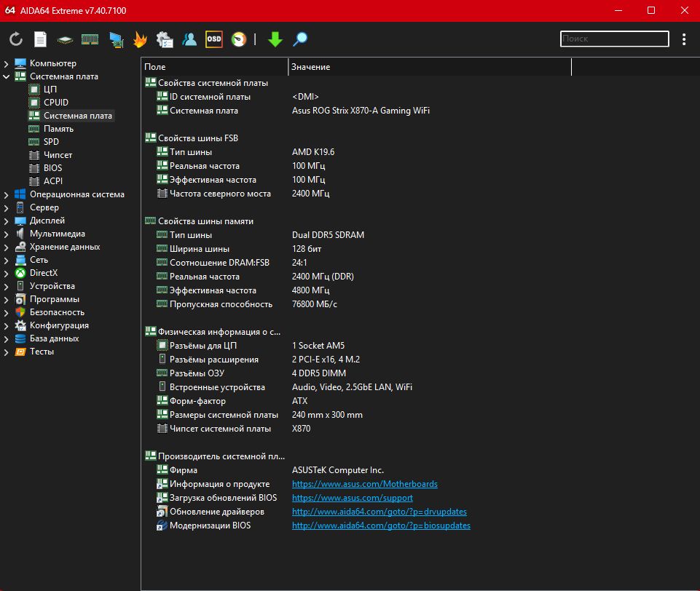Click the green RAM module toolbar icon
The image size is (700, 591).
point(90,40)
